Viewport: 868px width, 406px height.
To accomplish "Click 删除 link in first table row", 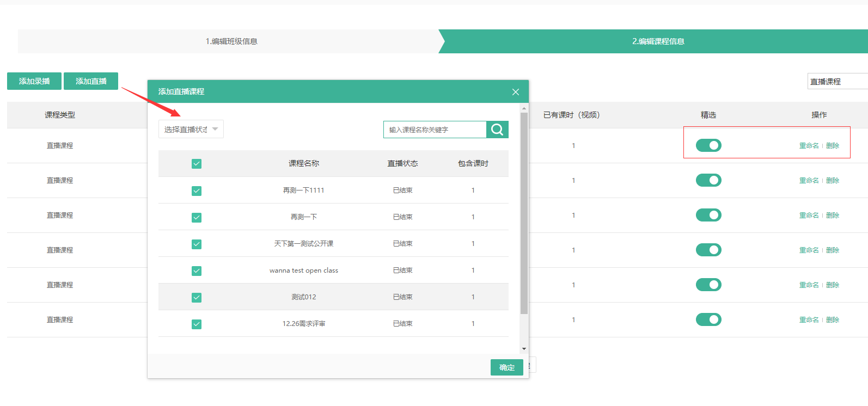I will pyautogui.click(x=833, y=146).
